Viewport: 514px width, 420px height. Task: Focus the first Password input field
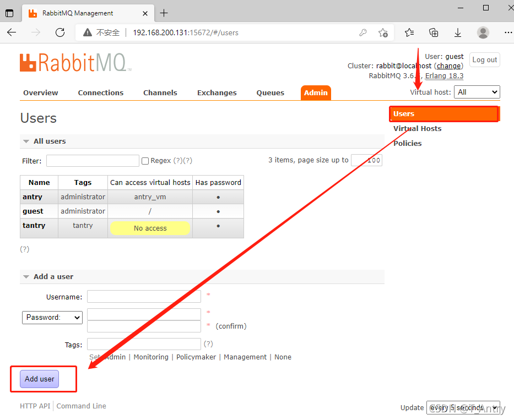coord(144,314)
